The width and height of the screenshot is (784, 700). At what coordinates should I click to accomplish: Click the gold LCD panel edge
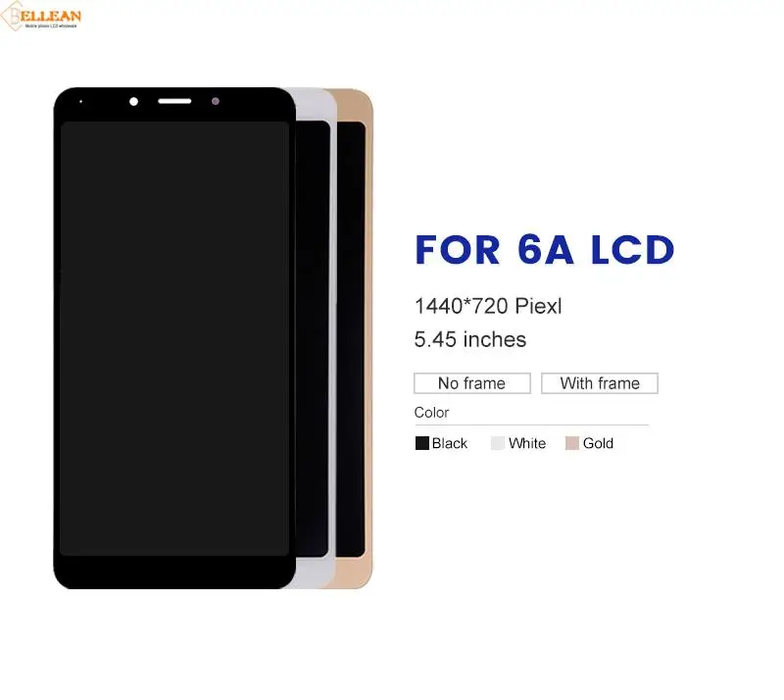point(355,338)
